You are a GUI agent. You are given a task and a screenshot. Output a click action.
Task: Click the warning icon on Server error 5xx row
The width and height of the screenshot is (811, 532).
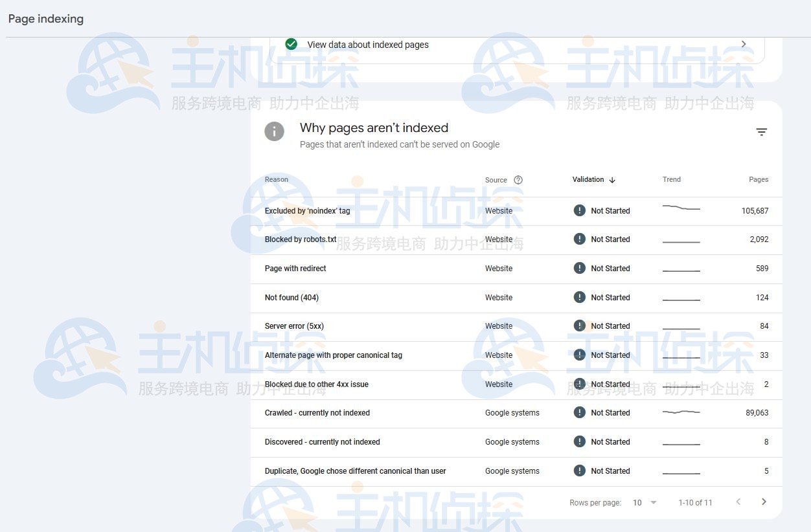tap(579, 326)
